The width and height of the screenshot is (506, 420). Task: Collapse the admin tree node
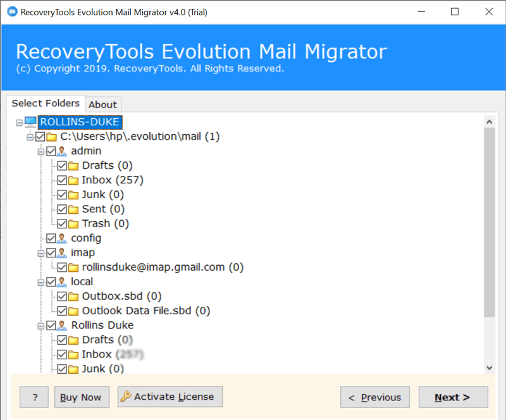[x=41, y=152]
